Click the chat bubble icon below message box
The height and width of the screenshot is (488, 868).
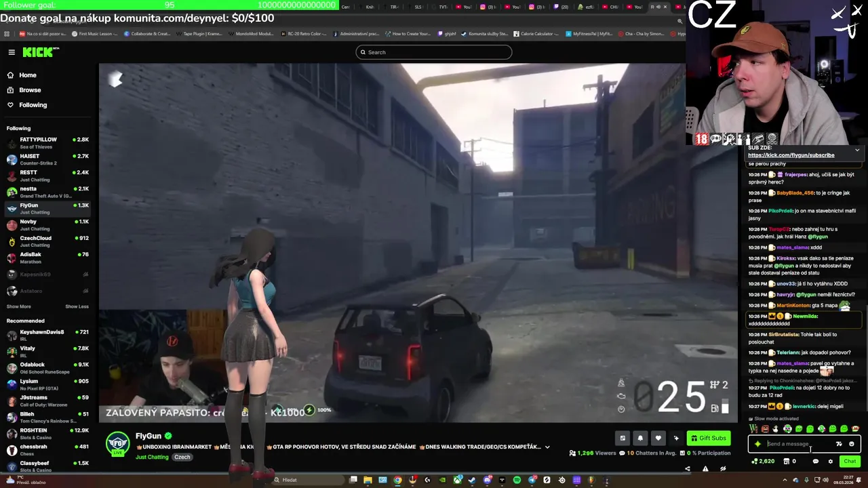816,462
